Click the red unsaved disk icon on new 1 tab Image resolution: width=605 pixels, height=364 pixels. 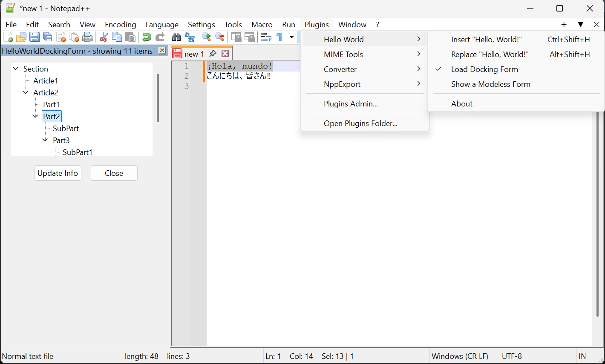(x=177, y=54)
